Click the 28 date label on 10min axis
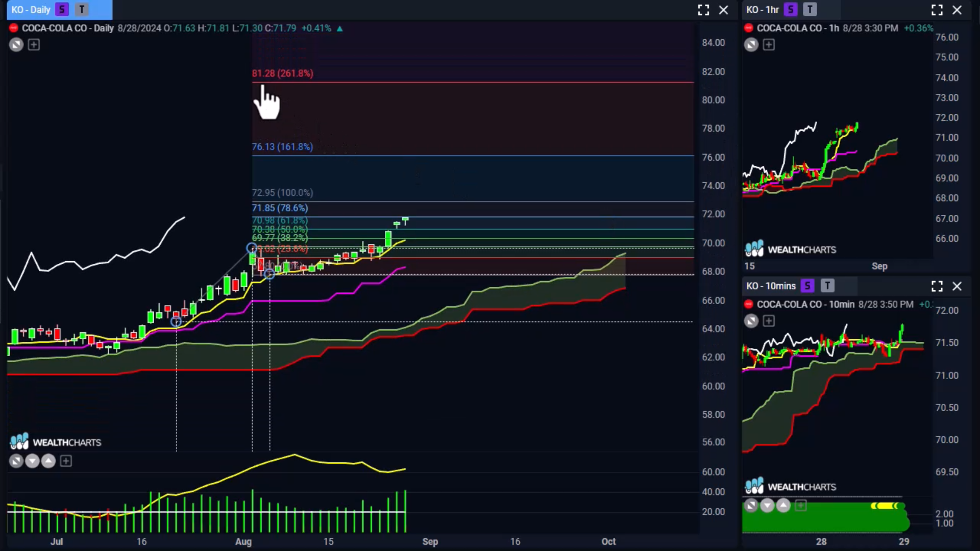 click(821, 542)
